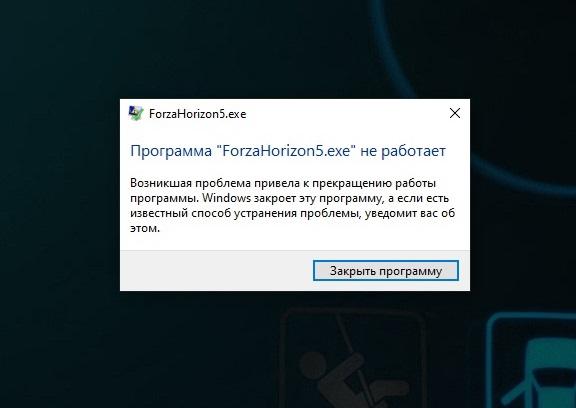Click the ForzaHorizon5.exe title bar icon

pyautogui.click(x=136, y=113)
